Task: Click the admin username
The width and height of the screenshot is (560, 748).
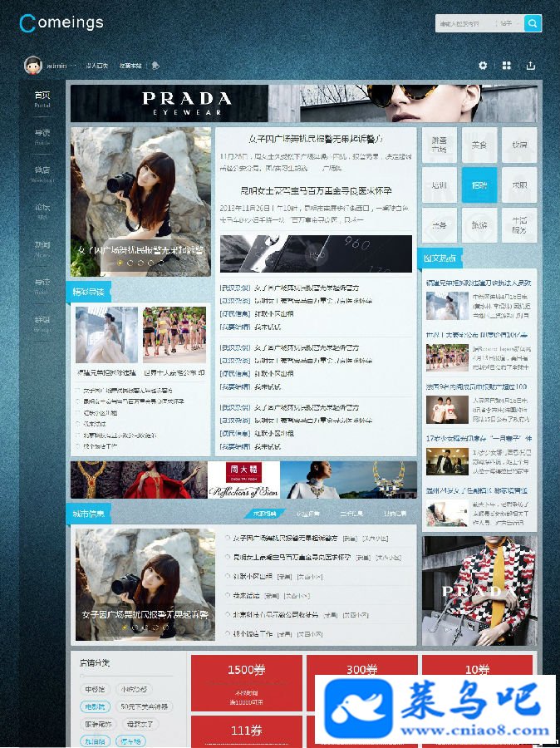Action: (x=56, y=66)
